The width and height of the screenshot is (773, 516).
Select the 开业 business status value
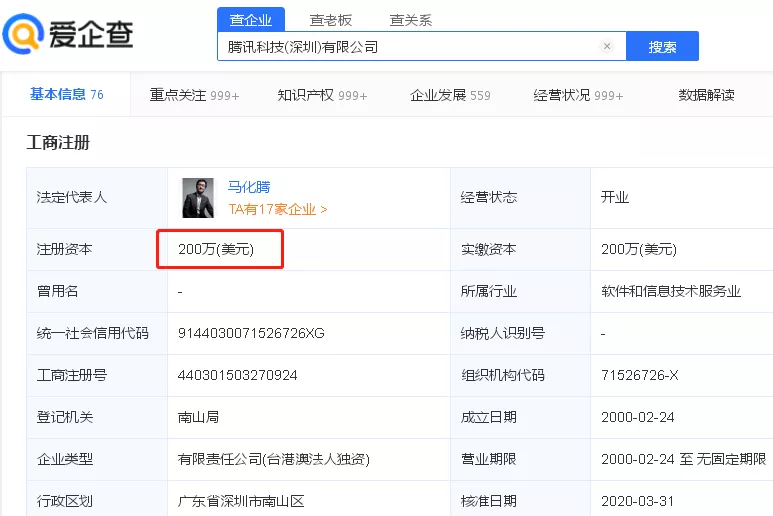(x=615, y=198)
